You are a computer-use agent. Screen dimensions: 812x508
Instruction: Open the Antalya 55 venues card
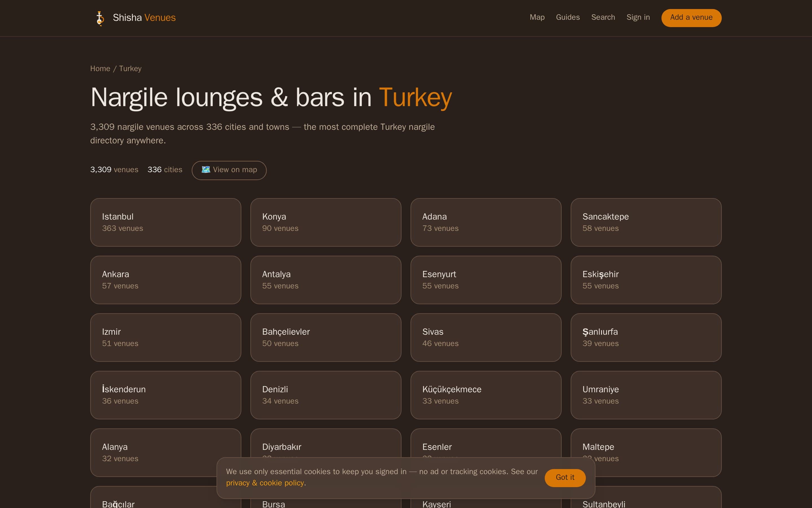[x=326, y=280]
